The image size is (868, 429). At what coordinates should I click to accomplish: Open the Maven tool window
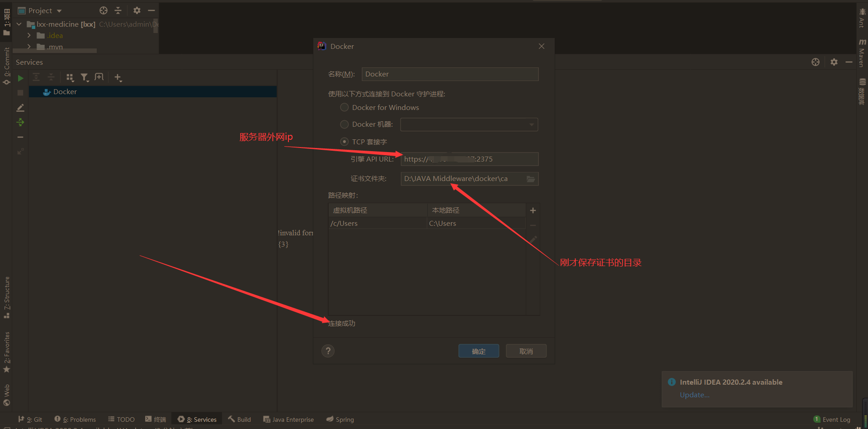(862, 52)
